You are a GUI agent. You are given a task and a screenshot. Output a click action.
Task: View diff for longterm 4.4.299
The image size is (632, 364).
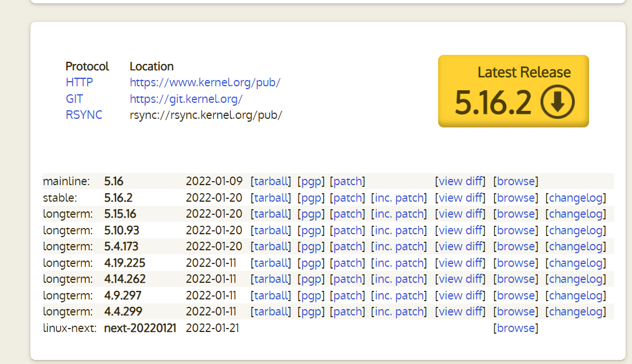click(460, 311)
